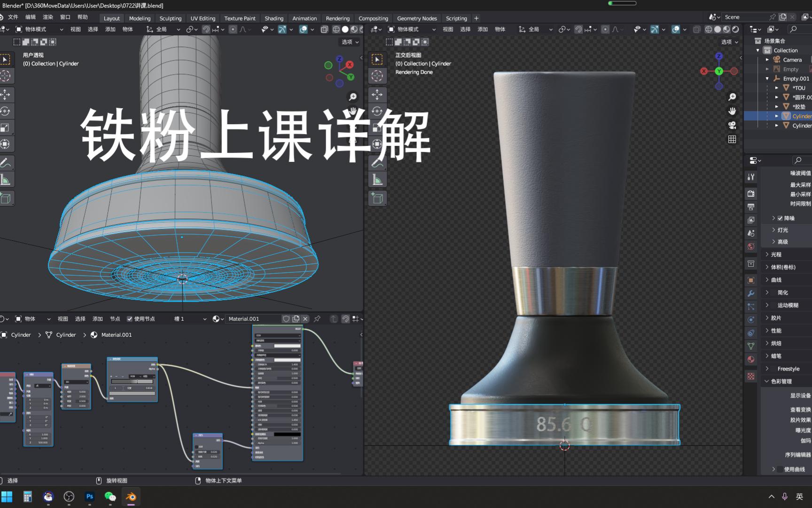
Task: Open the Object Data mesh properties tab
Action: point(751,346)
